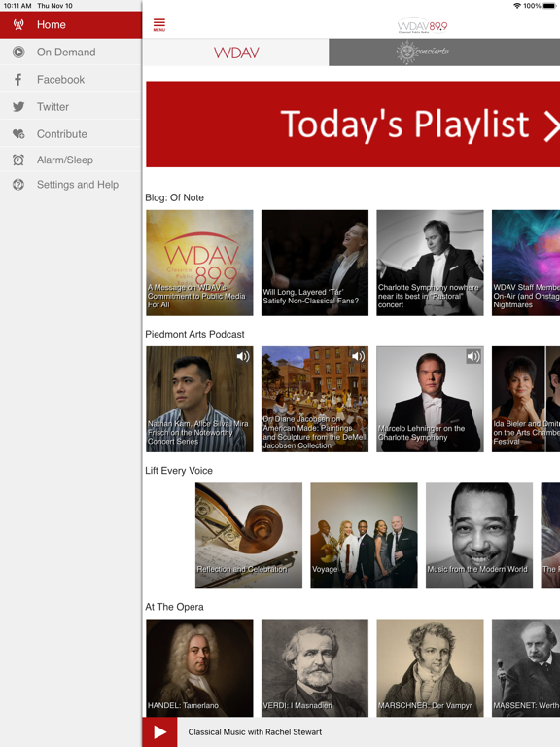The width and height of the screenshot is (560, 747).
Task: Open the Voyage episode thumbnail
Action: (364, 536)
